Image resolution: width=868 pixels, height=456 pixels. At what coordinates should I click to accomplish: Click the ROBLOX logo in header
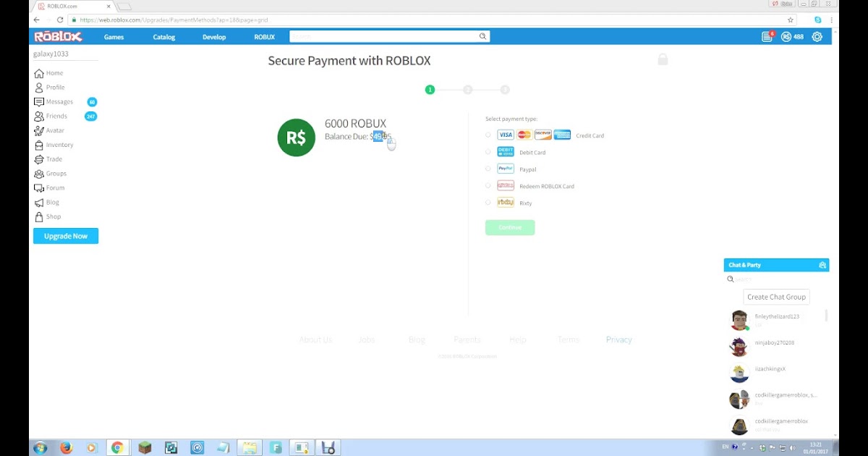58,36
